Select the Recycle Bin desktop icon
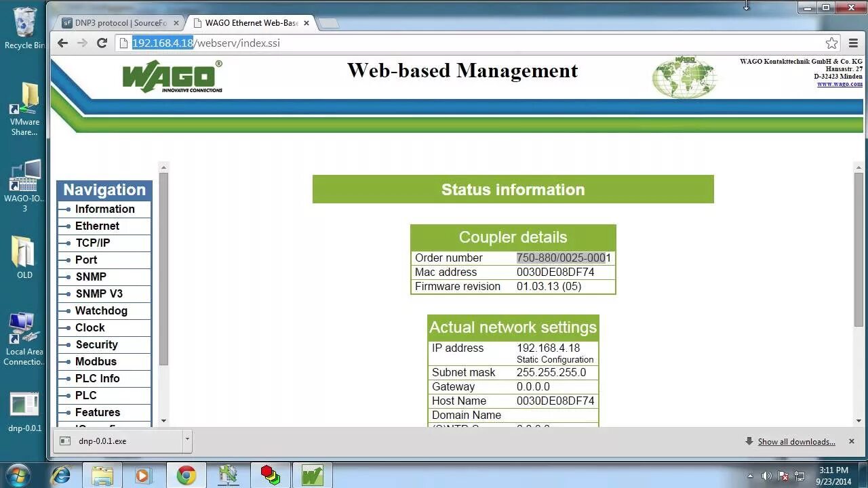This screenshot has height=488, width=868. point(25,29)
